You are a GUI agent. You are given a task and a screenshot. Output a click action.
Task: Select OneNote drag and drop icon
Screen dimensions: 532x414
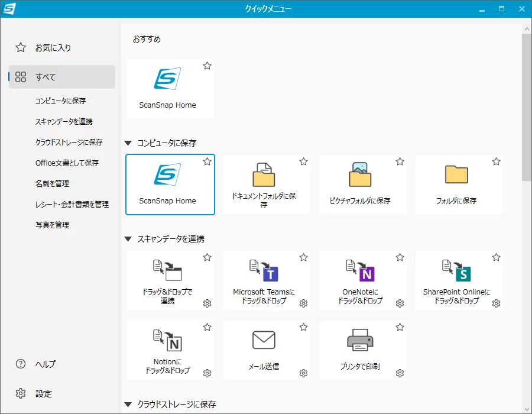pyautogui.click(x=360, y=271)
